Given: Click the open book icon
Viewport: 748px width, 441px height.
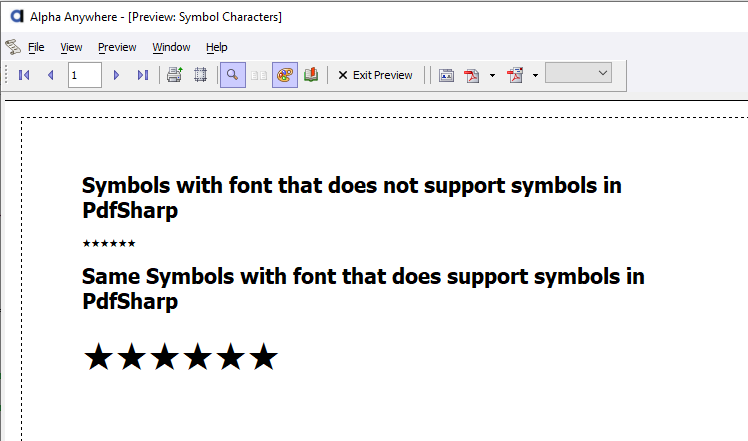Looking at the screenshot, I should (x=311, y=75).
